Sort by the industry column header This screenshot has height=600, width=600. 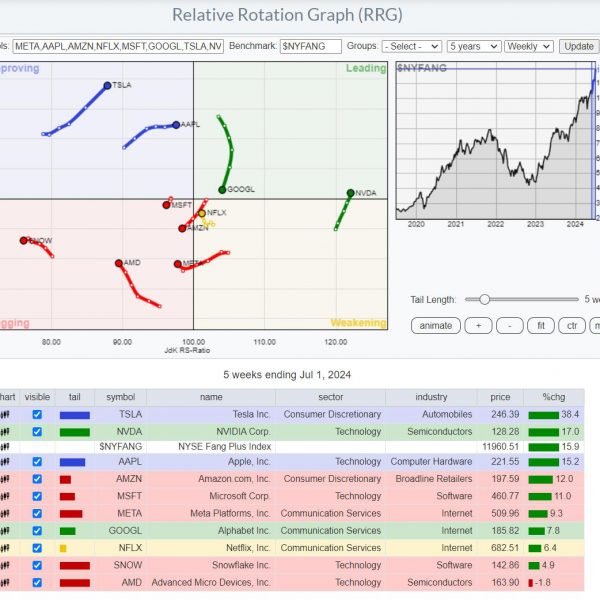431,397
